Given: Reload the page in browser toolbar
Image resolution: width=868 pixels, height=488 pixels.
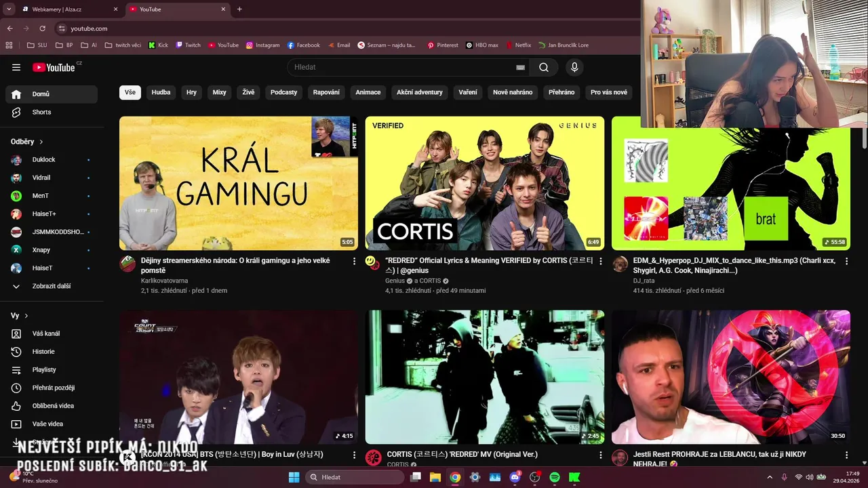Looking at the screenshot, I should click(42, 28).
